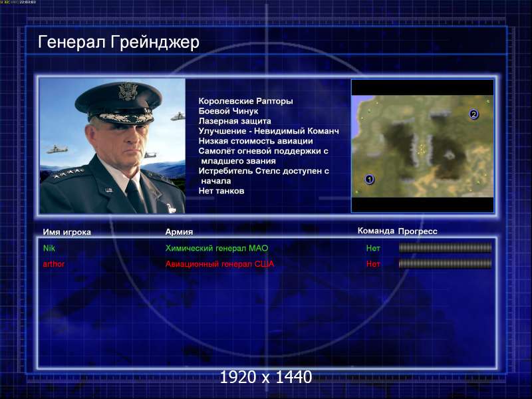The height and width of the screenshot is (399, 532).
Task: Click team value 'Нет' in arthor's row
Action: (373, 264)
